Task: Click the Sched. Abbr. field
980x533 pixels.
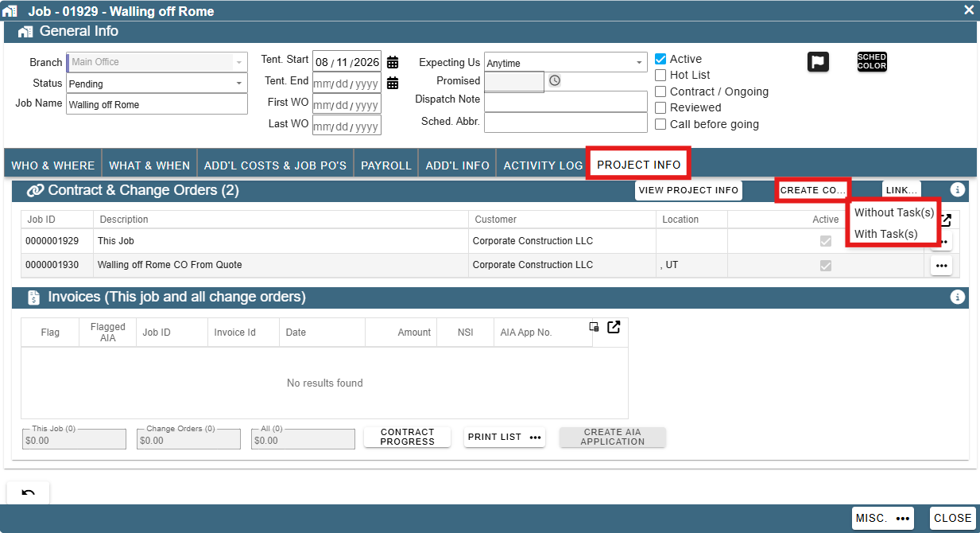Action: (x=566, y=122)
